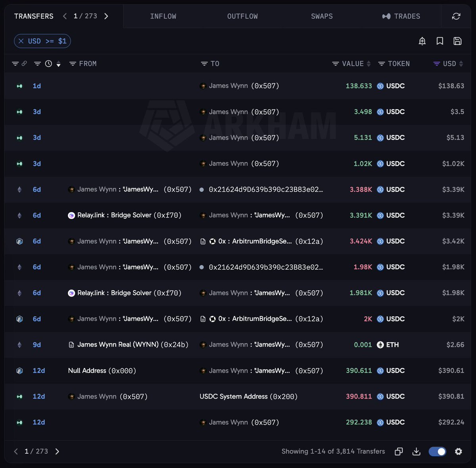
Task: Open the SWAPS tab
Action: 322,16
